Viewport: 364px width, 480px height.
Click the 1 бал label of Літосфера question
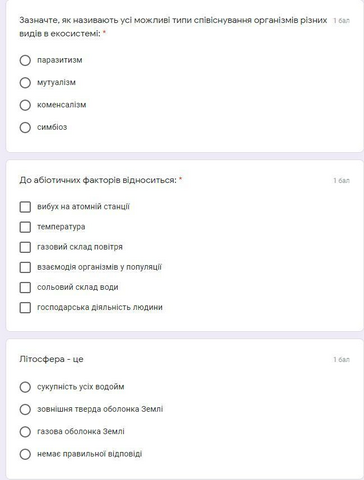341,359
